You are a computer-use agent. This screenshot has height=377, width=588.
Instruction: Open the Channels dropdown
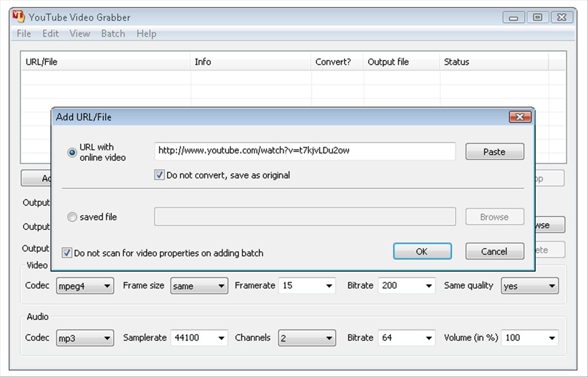coord(307,338)
